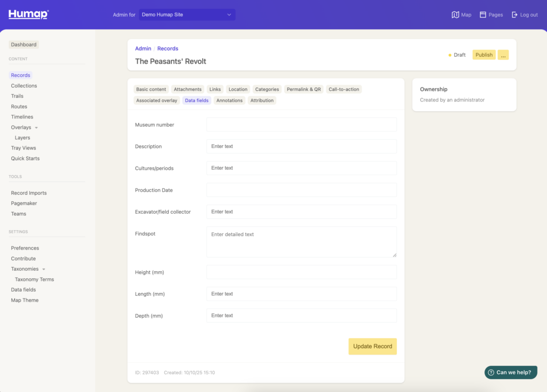
Task: Switch to the Basic content tab
Action: 151,89
